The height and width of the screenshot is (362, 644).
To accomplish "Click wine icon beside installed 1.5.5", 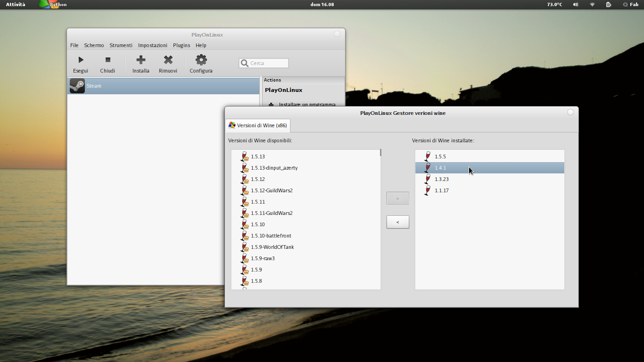I will pos(428,156).
